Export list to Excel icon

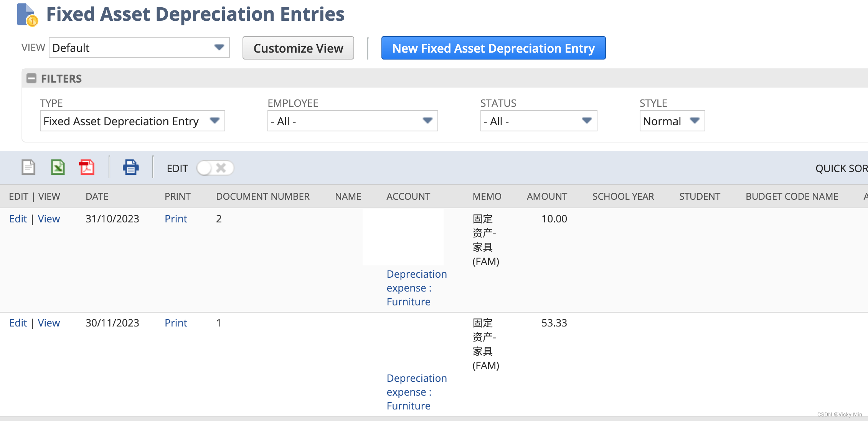(58, 167)
